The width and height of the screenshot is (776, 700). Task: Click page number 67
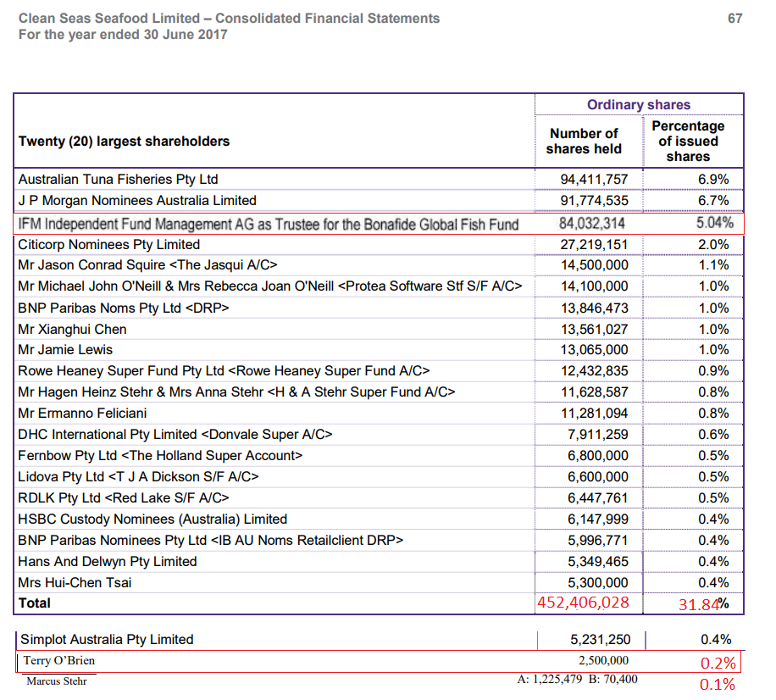click(735, 19)
